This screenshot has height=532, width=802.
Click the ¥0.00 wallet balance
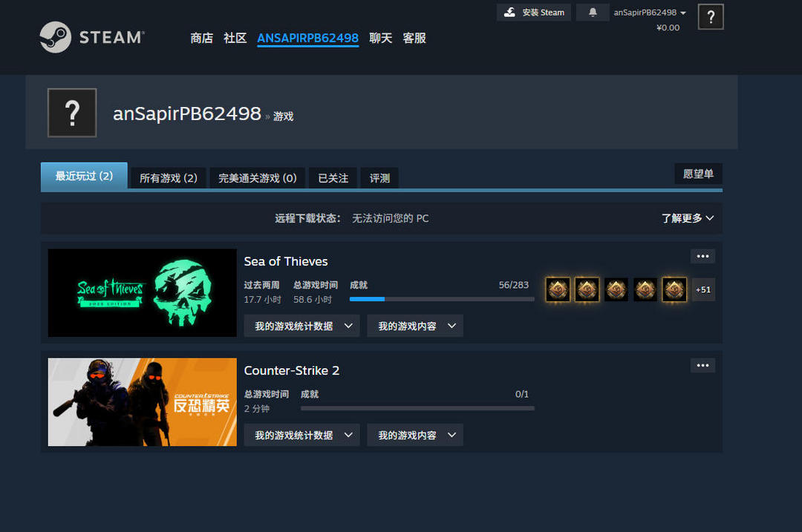(668, 27)
